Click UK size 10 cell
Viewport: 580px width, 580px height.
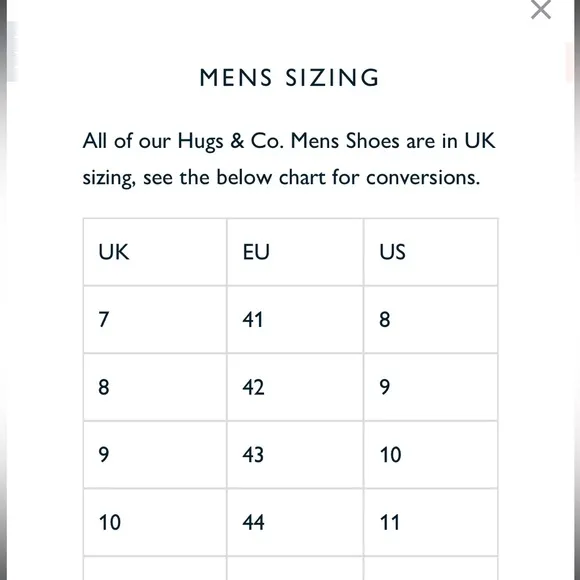(x=155, y=522)
